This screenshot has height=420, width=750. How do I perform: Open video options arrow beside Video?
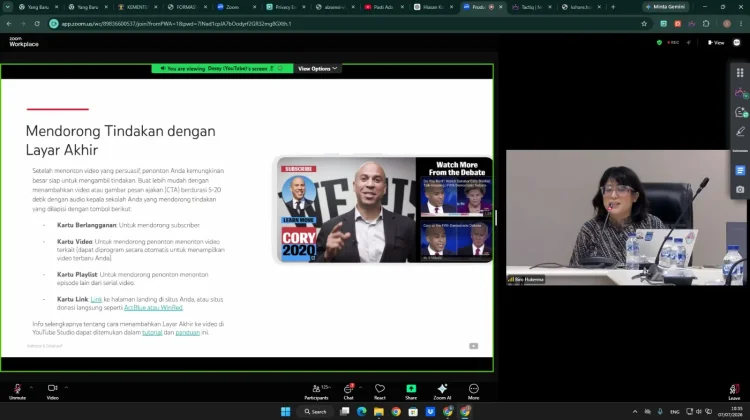66,387
